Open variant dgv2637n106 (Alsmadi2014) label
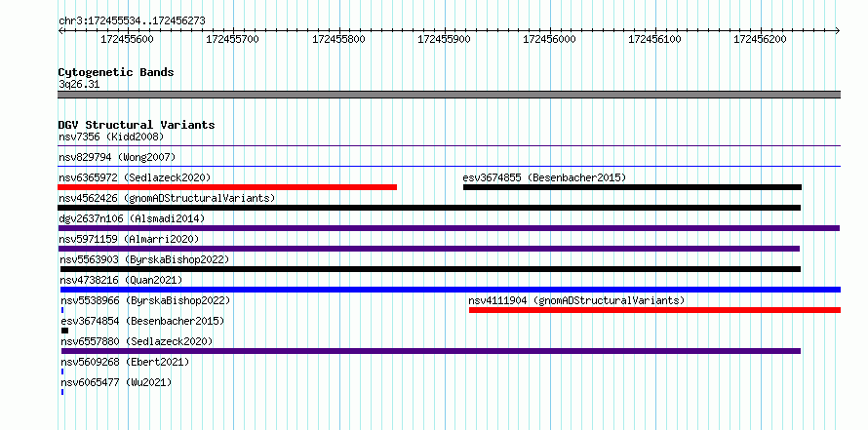Viewport: 868px width, 430px height. (132, 218)
